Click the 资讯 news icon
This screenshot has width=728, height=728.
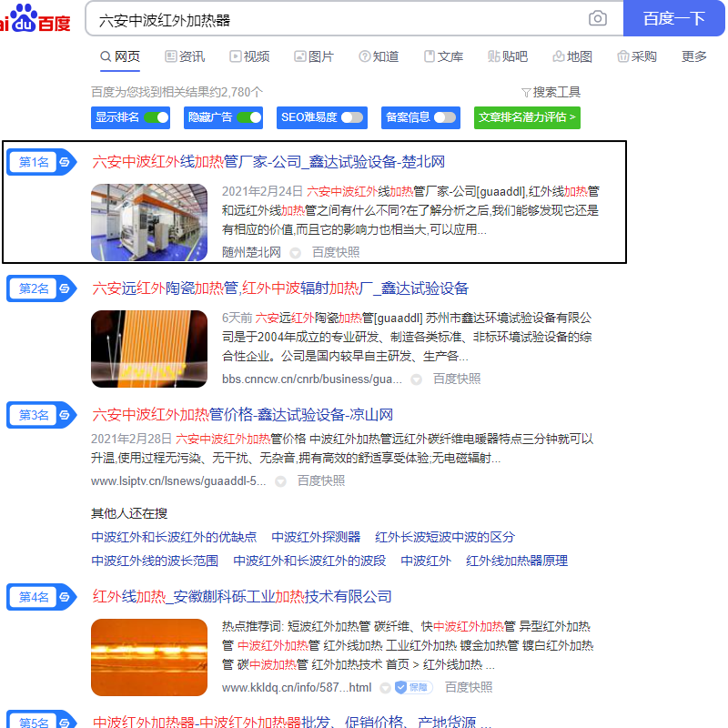tap(170, 56)
